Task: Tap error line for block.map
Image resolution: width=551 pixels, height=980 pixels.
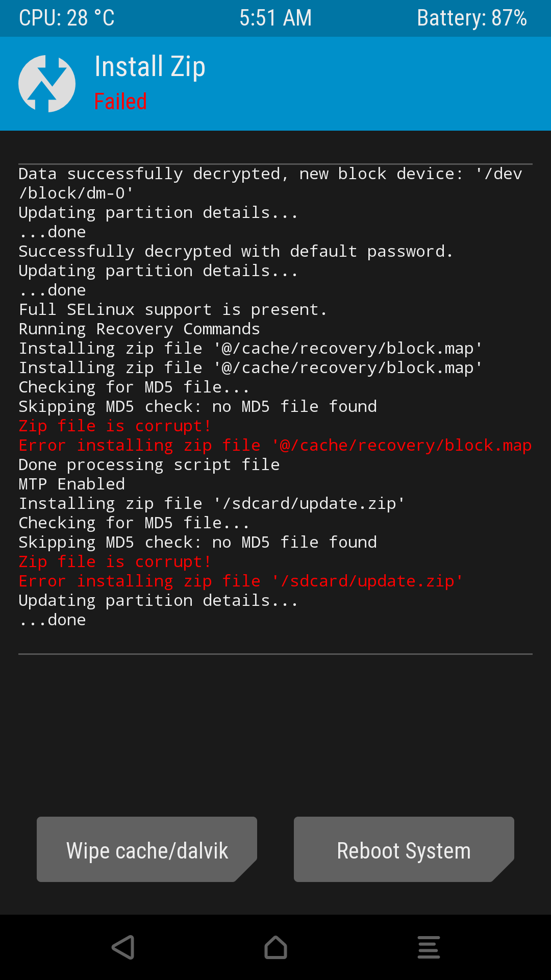Action: pyautogui.click(x=274, y=445)
